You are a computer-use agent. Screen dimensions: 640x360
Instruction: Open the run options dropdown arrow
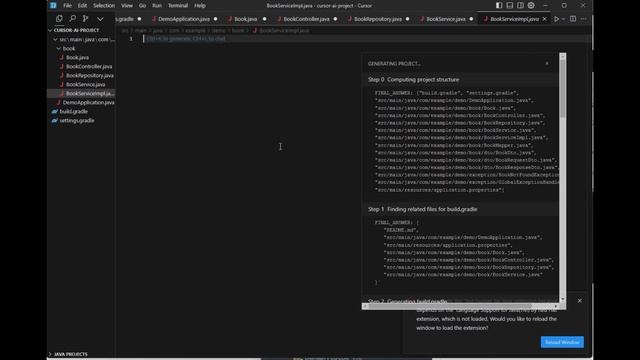(563, 19)
